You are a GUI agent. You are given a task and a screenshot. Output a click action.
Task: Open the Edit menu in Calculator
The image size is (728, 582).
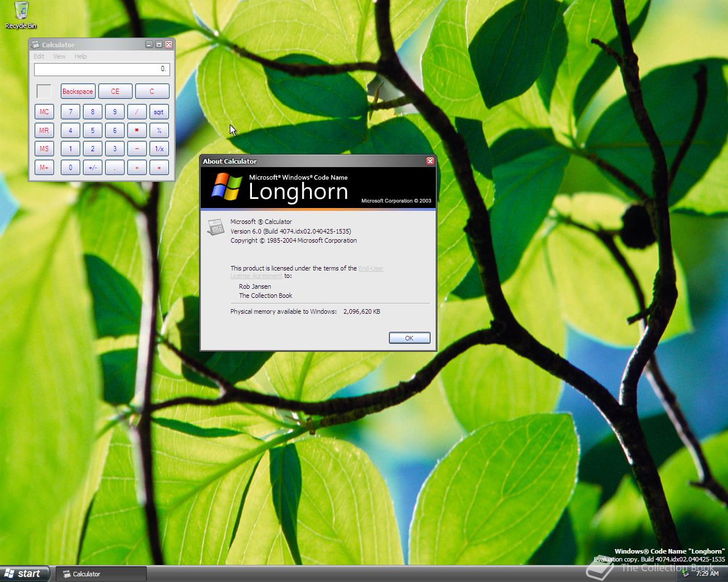coord(39,56)
